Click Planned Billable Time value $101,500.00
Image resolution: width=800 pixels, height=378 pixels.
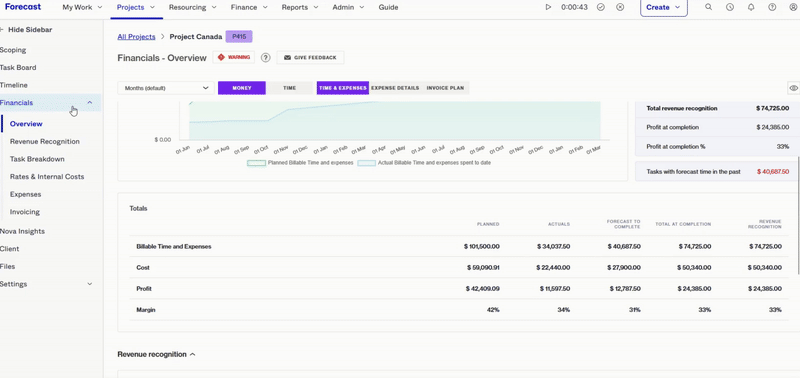[482, 246]
